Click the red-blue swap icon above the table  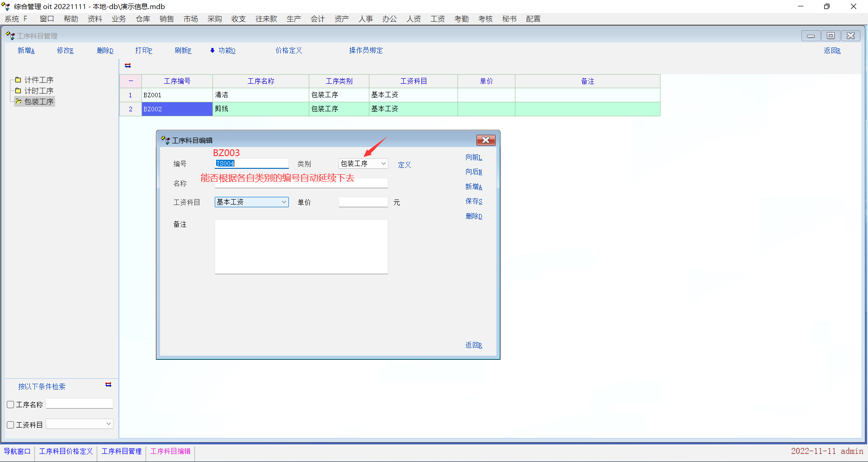click(128, 66)
